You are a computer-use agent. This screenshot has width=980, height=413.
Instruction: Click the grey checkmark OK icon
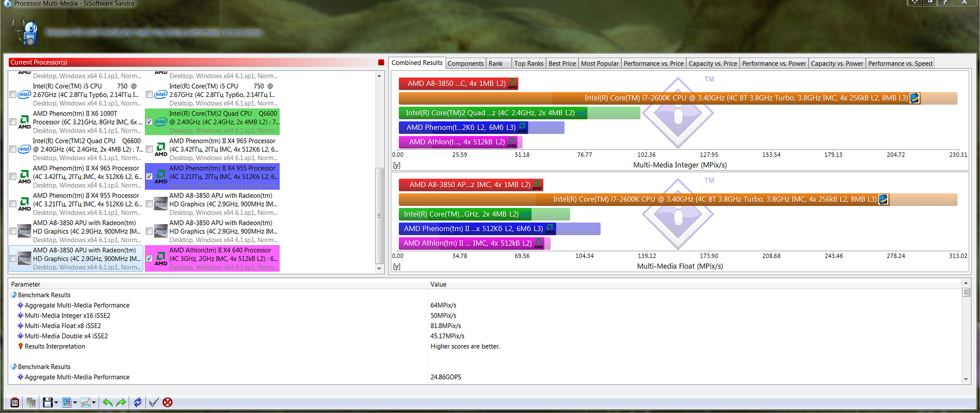[154, 402]
